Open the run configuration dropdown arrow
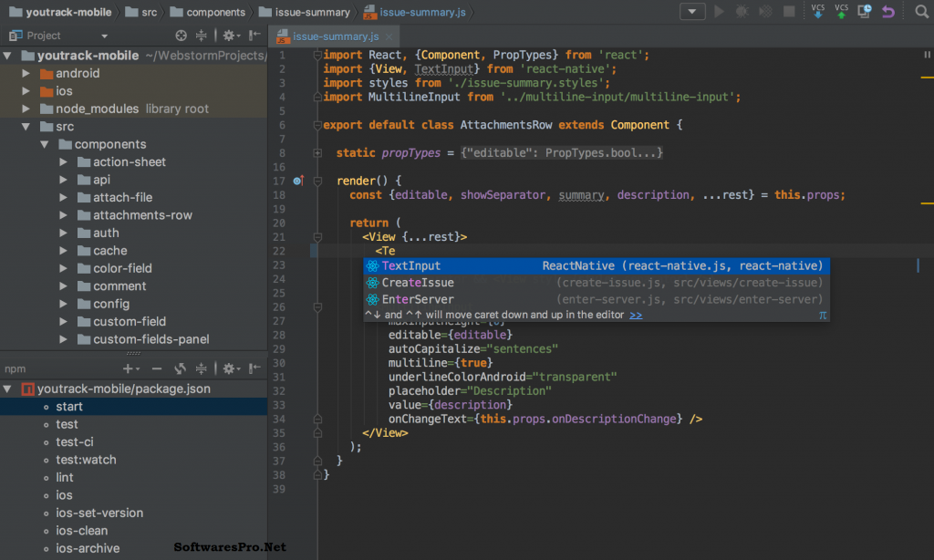The width and height of the screenshot is (934, 560). 691,11
